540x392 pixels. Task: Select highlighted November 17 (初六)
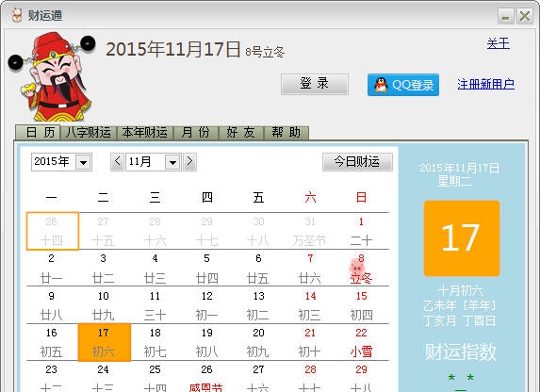tap(105, 342)
